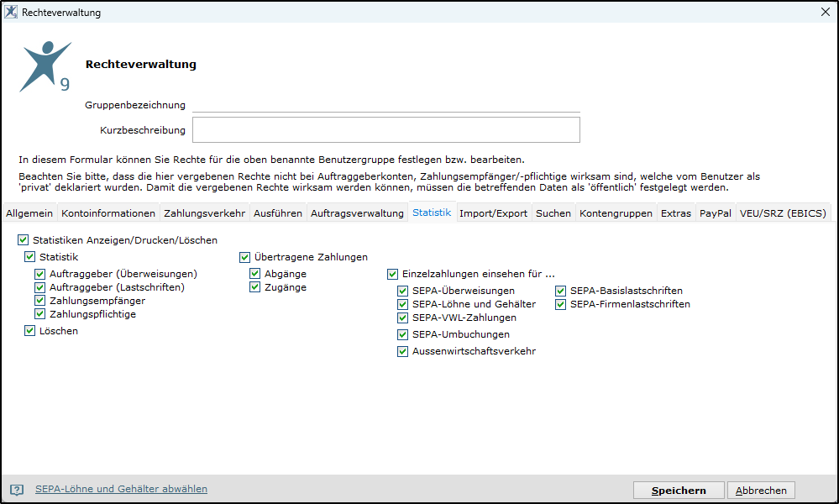Click the help question mark icon
Screen dimensions: 839x504
point(17,490)
